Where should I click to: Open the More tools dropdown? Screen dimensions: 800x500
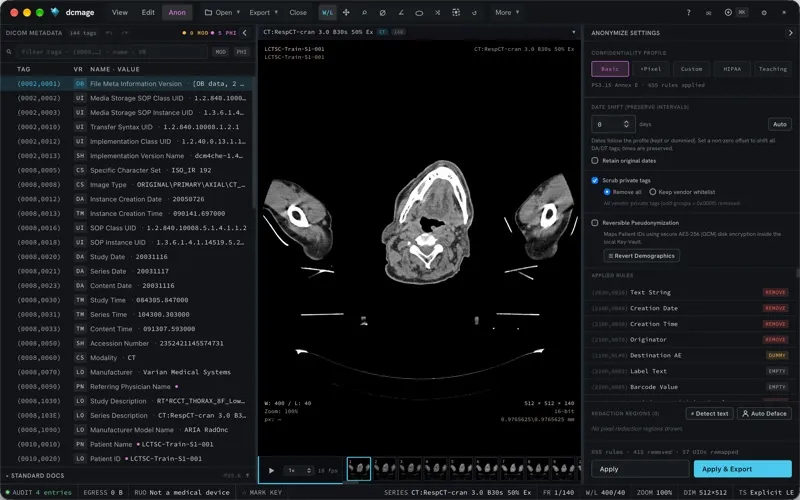507,13
